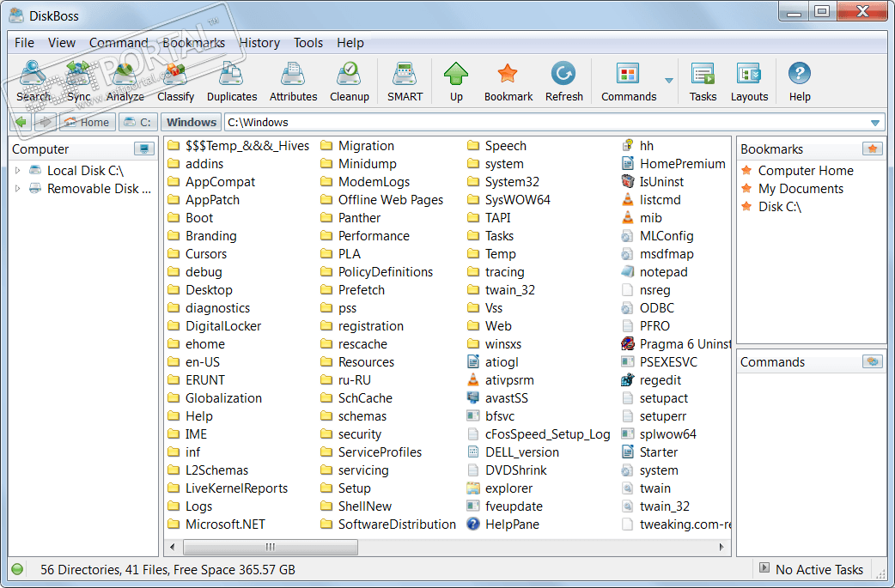Select the DVDShrink file

[506, 470]
